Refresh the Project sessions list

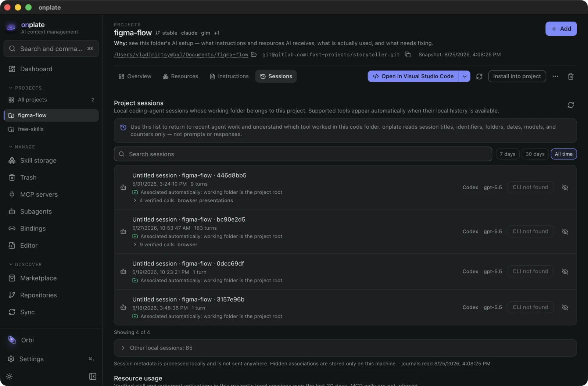pos(571,105)
